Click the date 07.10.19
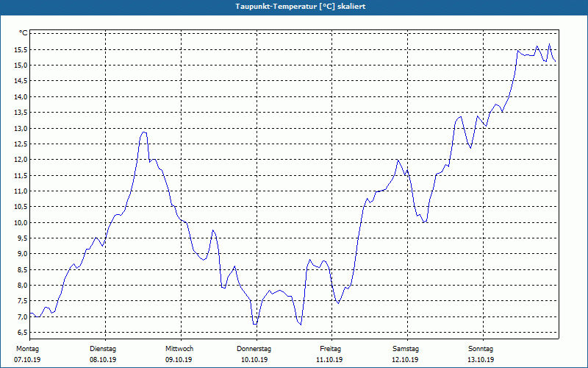The height and width of the screenshot is (368, 588). (x=27, y=360)
